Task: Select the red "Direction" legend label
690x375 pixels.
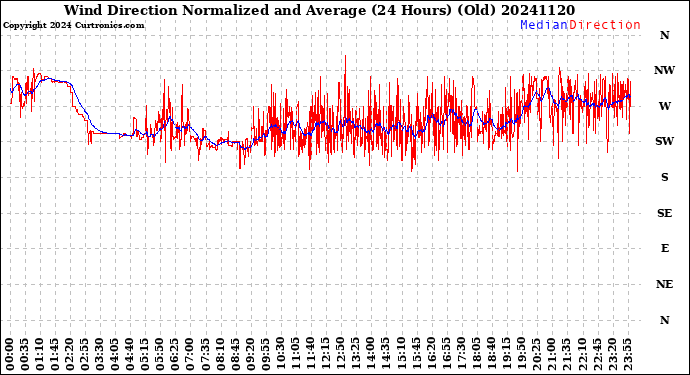Action: [605, 25]
